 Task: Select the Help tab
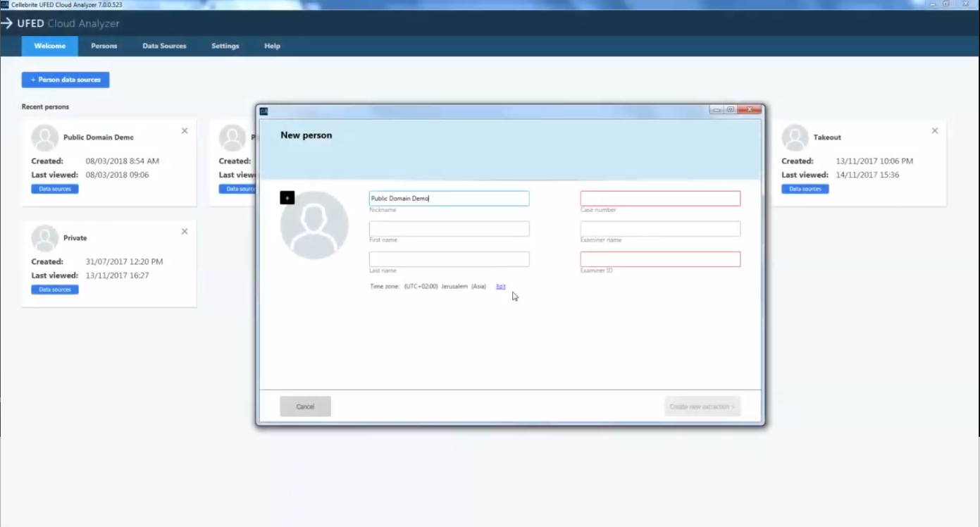[x=272, y=46]
